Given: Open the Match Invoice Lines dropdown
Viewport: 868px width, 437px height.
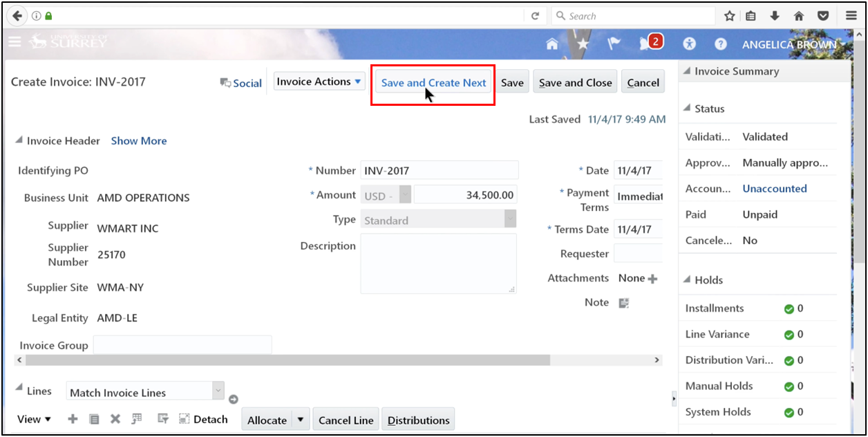Looking at the screenshot, I should [x=218, y=391].
